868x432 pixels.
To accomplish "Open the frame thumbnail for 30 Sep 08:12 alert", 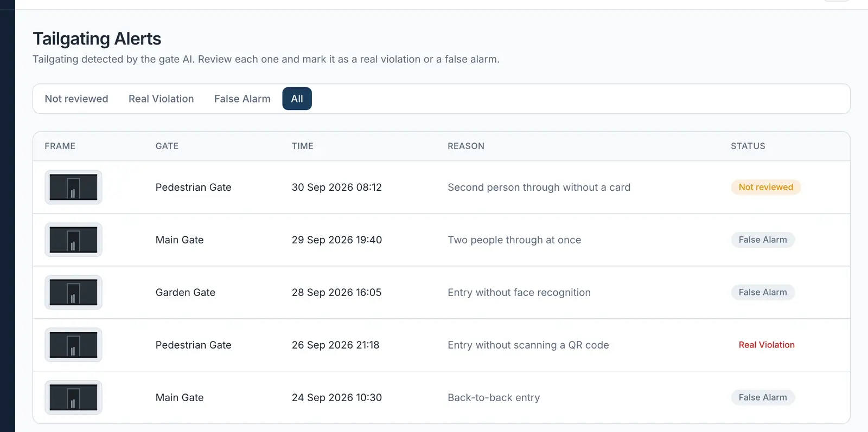I will (x=73, y=187).
